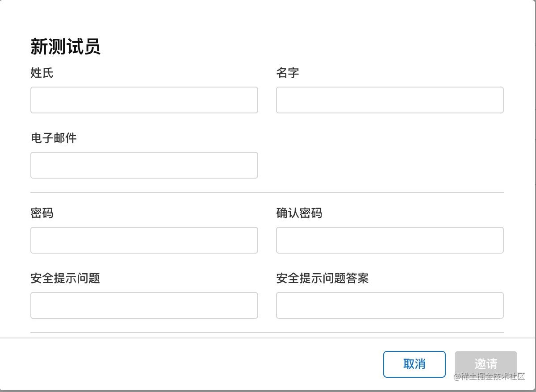Click the 确认密码 input box
Screen dimensions: 536x392
pyautogui.click(x=390, y=240)
